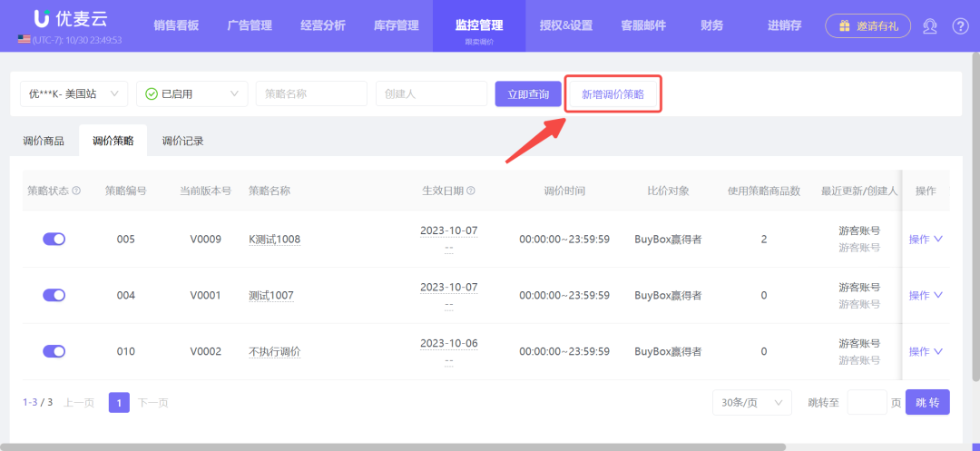Click the 优麦云 logo
The width and height of the screenshot is (980, 451).
point(70,19)
